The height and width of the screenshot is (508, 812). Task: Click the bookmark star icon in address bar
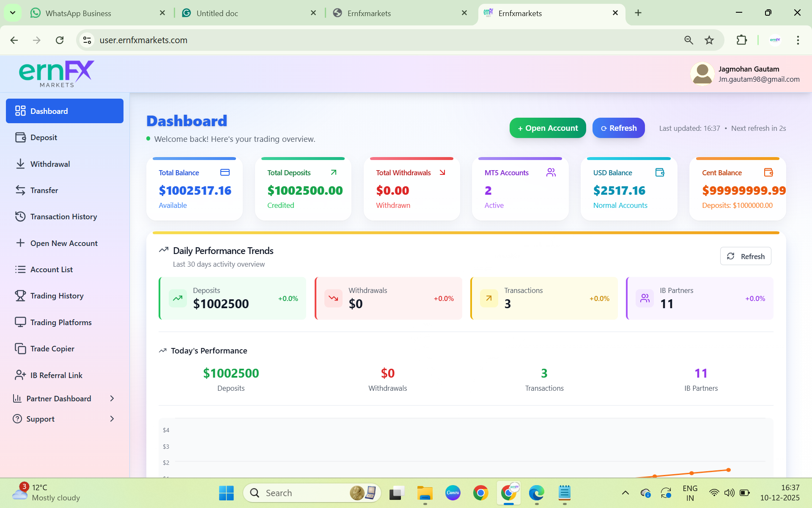709,40
